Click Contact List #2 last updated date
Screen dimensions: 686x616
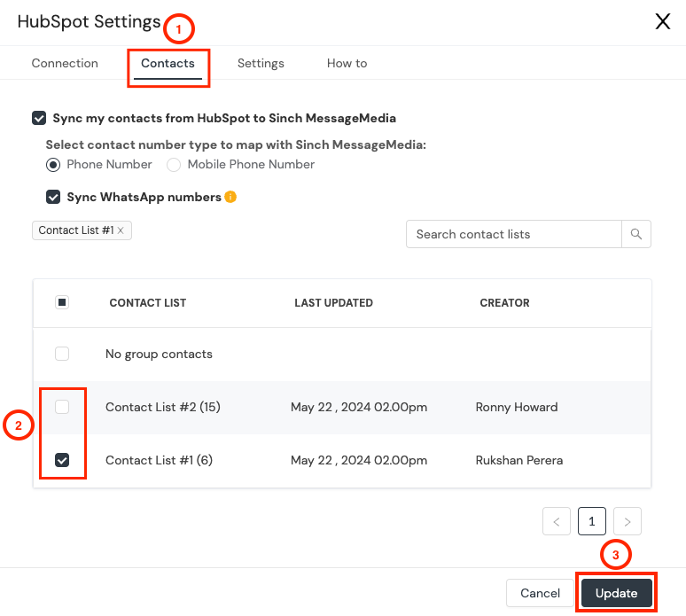click(x=359, y=408)
